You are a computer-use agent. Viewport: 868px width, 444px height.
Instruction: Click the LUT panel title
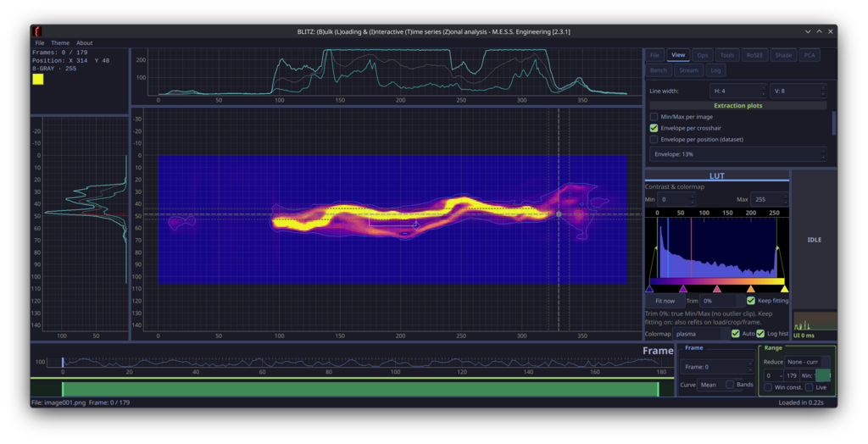coord(717,175)
